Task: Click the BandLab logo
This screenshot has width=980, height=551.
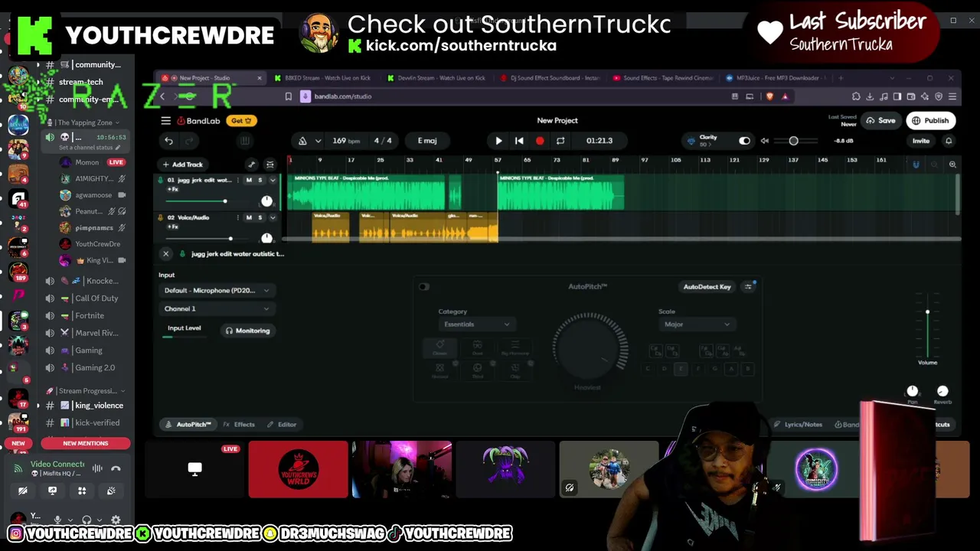Action: (198, 120)
